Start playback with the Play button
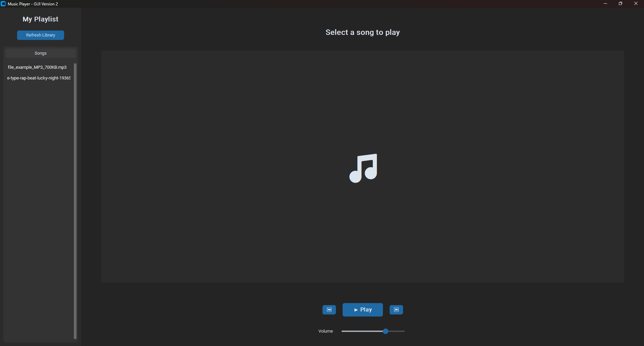644x346 pixels. (x=362, y=309)
